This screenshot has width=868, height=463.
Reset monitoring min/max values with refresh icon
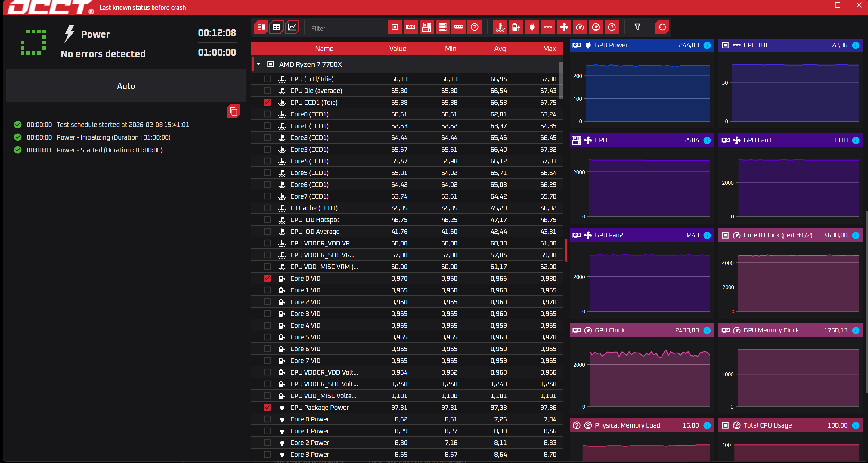(x=662, y=27)
